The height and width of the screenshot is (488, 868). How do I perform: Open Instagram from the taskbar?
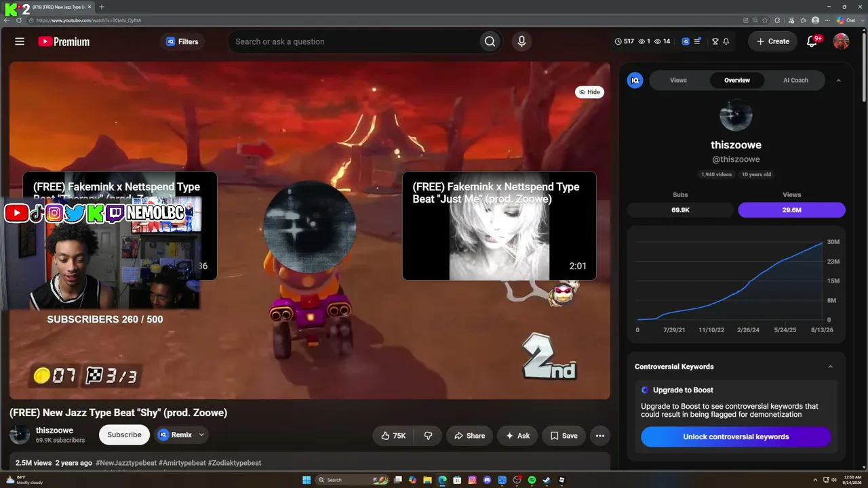click(x=472, y=480)
